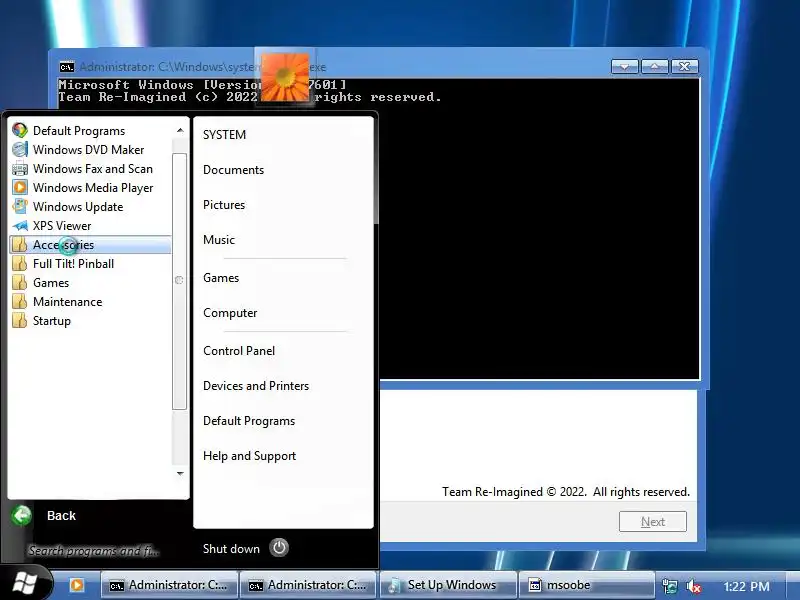Close the Administrator command prompt window
800x600 pixels.
685,66
